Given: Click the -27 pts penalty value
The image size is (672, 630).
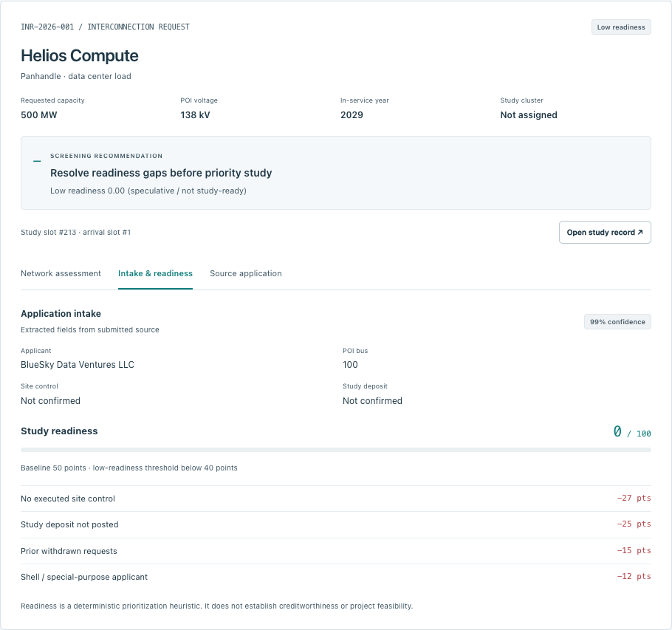Looking at the screenshot, I should (634, 498).
